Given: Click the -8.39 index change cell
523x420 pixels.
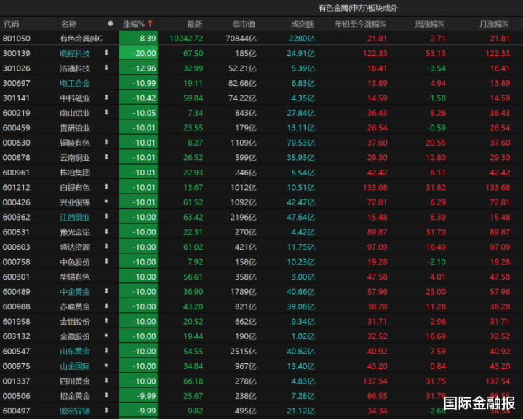Looking at the screenshot, I should (x=138, y=39).
